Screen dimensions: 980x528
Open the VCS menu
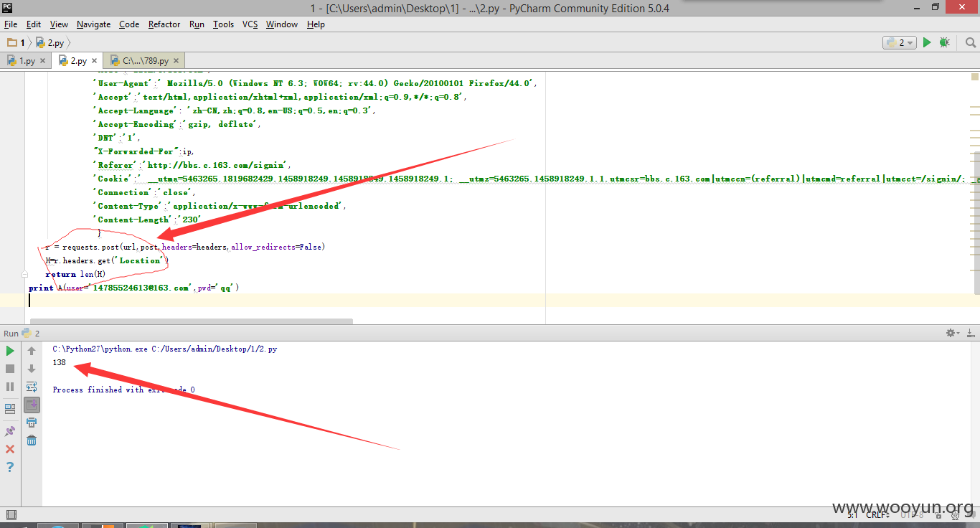[x=250, y=24]
